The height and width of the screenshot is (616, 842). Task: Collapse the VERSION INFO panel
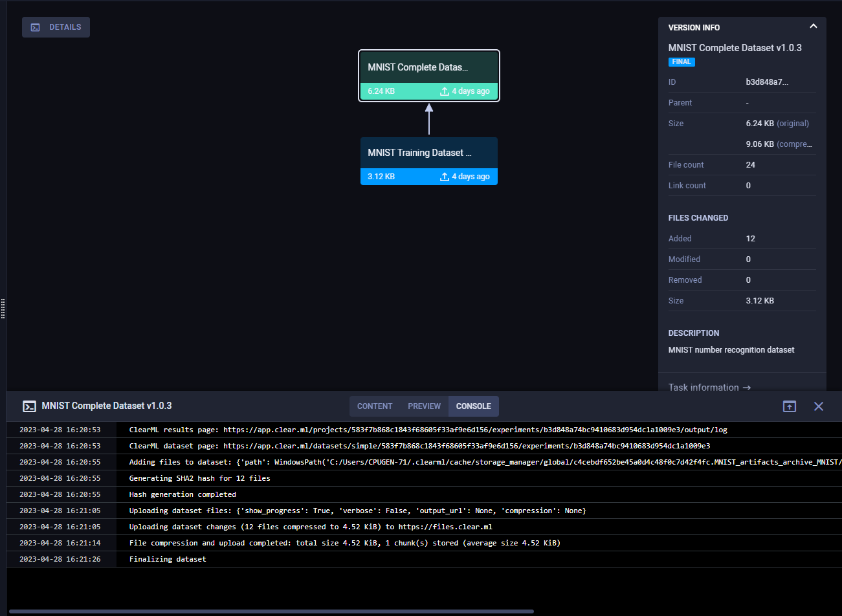click(813, 27)
